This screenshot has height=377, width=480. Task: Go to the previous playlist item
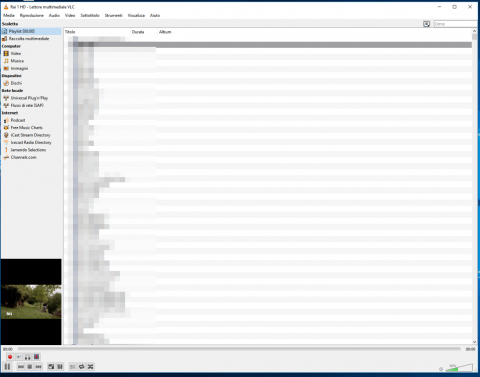21,367
